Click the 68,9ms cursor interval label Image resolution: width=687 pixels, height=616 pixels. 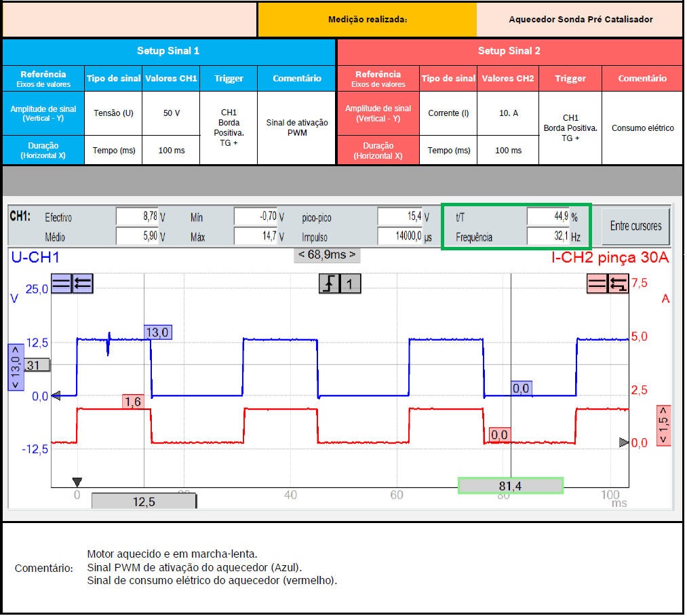[x=327, y=255]
